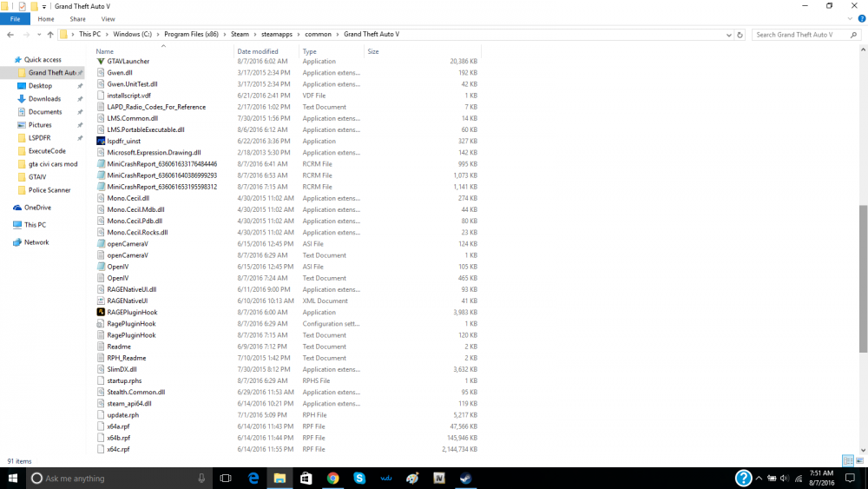
Task: Open the LSPDFR quick access folder
Action: click(39, 138)
